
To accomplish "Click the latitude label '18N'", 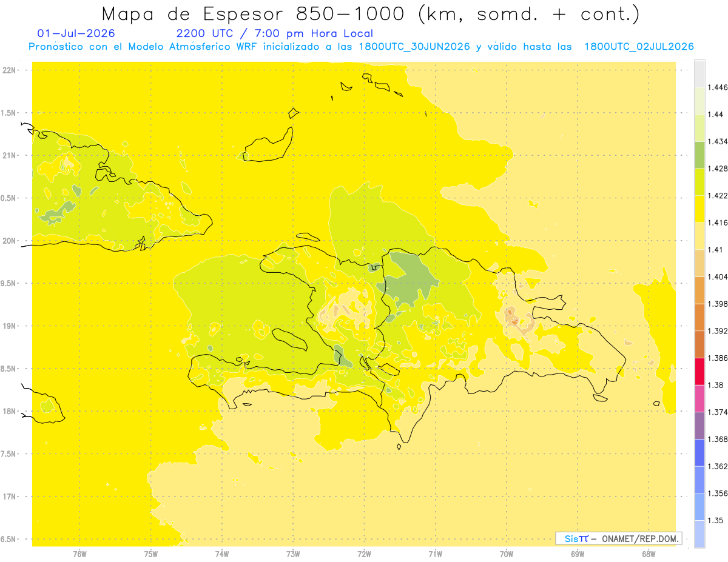I will click(x=10, y=412).
